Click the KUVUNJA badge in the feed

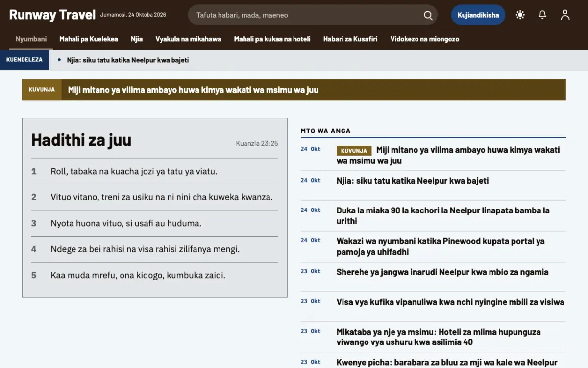(x=354, y=151)
